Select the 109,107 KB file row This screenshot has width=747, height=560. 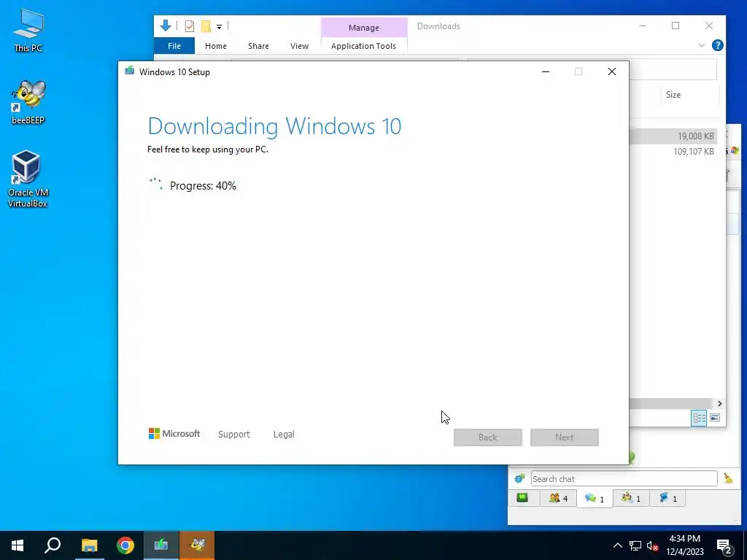tap(673, 152)
